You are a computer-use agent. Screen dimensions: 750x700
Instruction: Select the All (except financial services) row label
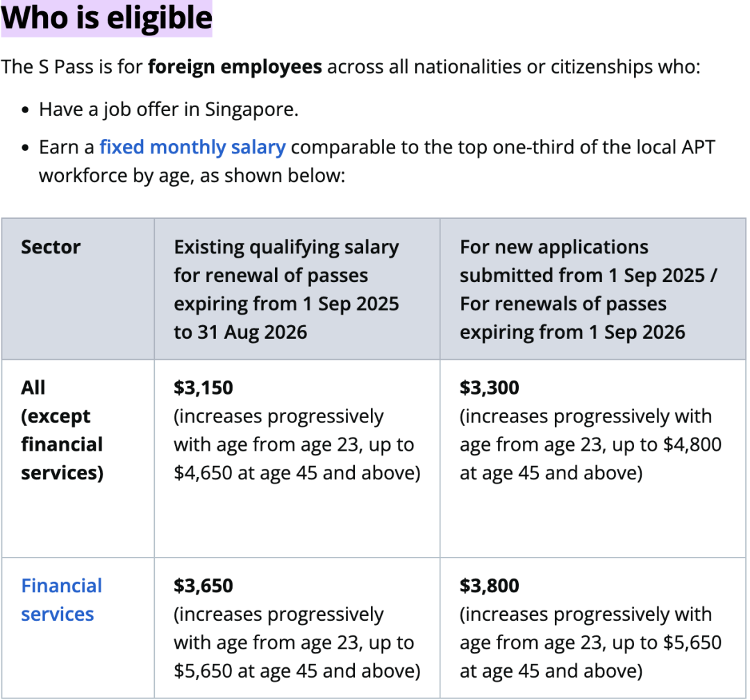click(x=62, y=430)
